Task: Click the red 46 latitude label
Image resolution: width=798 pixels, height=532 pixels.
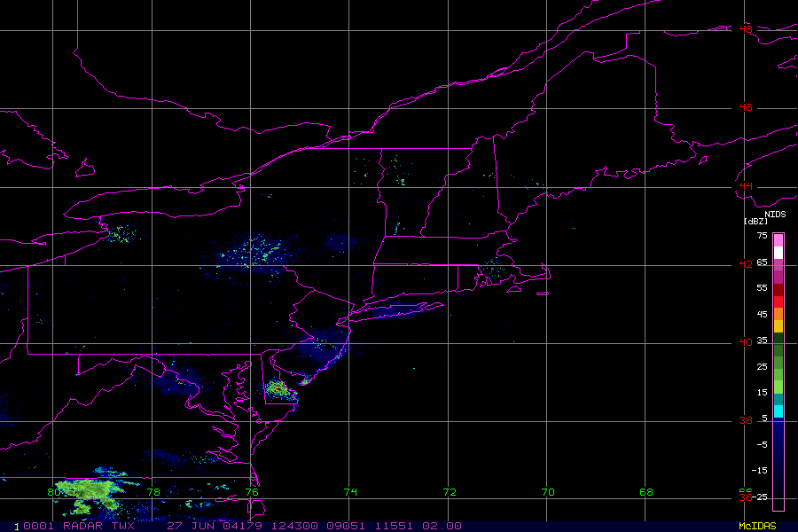Action: [746, 107]
